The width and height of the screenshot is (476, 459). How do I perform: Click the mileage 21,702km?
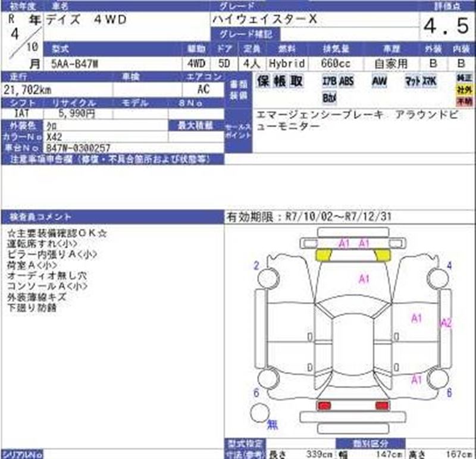[x=27, y=90]
